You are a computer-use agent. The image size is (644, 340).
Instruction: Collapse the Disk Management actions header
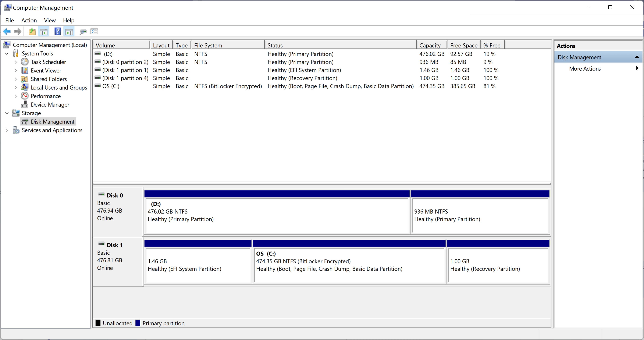coord(637,57)
